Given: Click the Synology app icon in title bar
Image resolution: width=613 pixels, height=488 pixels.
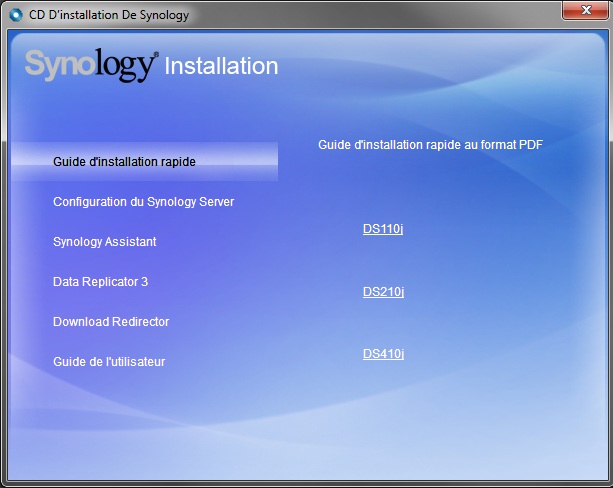Looking at the screenshot, I should click(16, 15).
